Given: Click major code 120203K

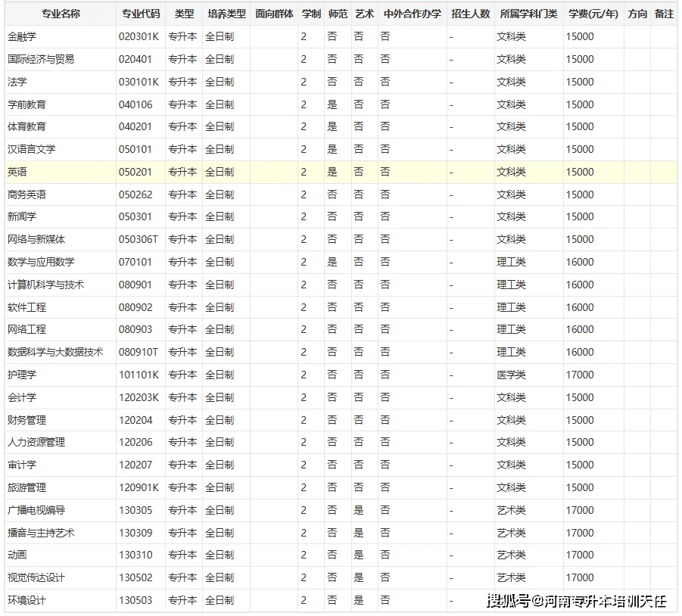Looking at the screenshot, I should click(x=139, y=397).
